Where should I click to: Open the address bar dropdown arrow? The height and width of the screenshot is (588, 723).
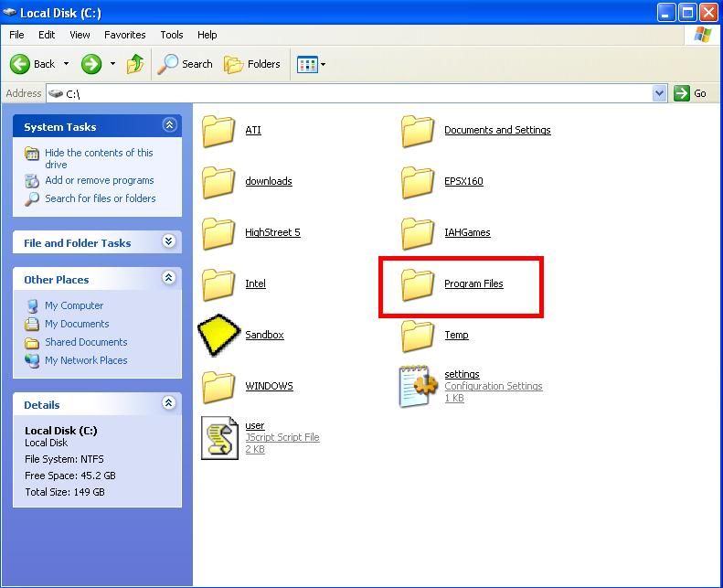659,93
